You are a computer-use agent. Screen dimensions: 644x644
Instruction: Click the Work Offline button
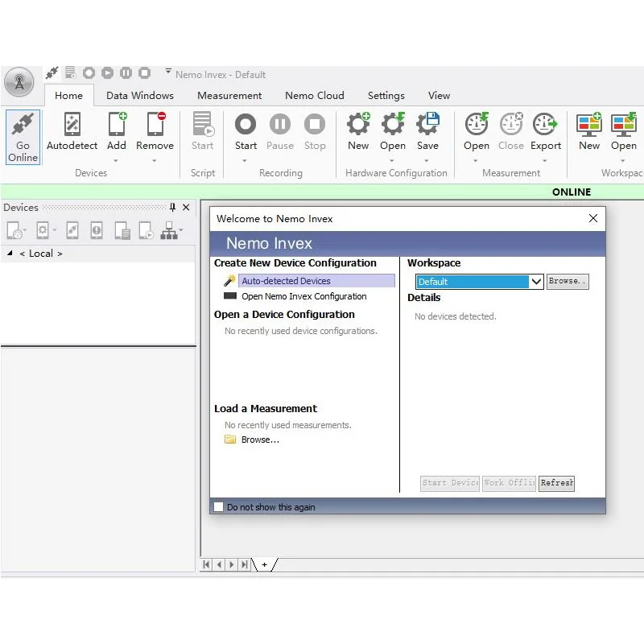point(510,483)
